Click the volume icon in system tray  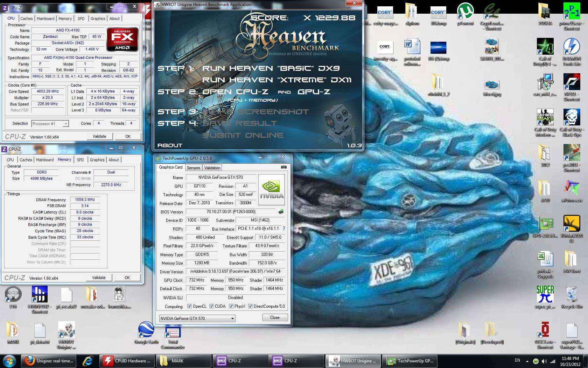click(x=544, y=361)
